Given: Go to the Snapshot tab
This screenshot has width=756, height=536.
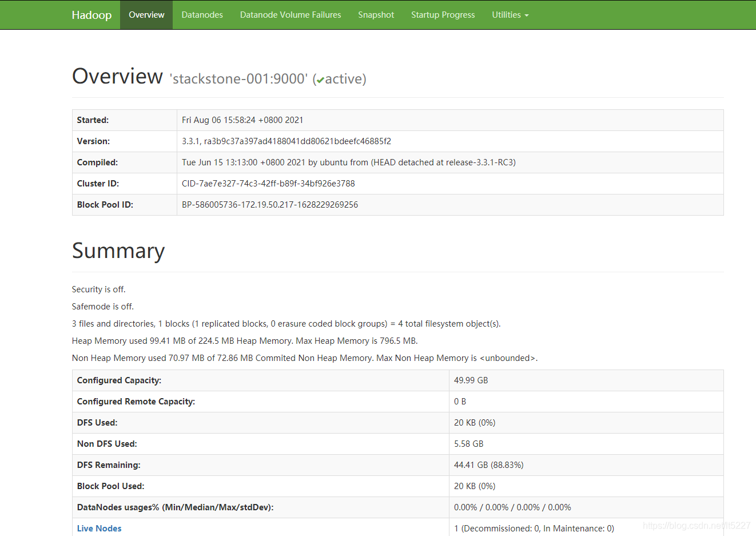Looking at the screenshot, I should (x=376, y=15).
